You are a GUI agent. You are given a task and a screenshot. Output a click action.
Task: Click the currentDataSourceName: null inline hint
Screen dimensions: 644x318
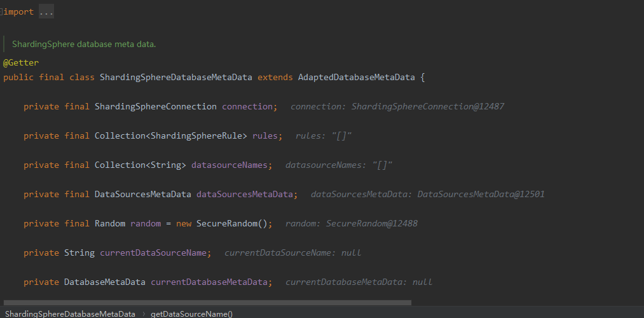click(x=293, y=252)
